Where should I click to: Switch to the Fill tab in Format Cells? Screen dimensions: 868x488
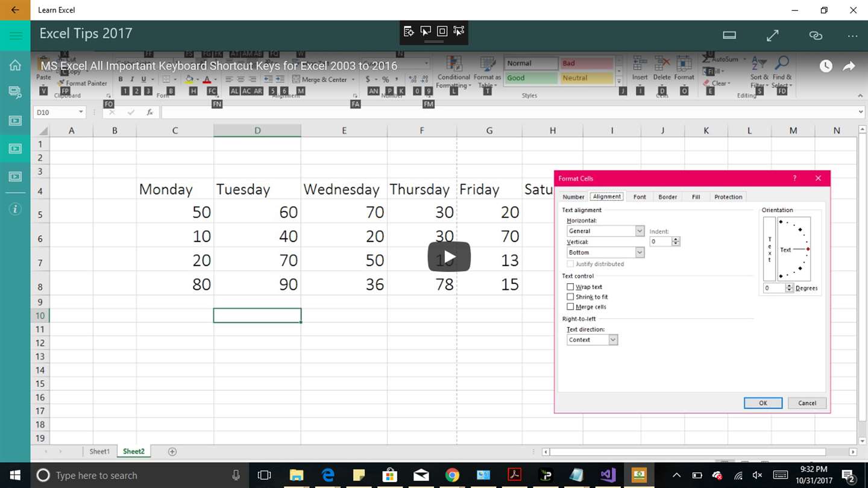(696, 197)
